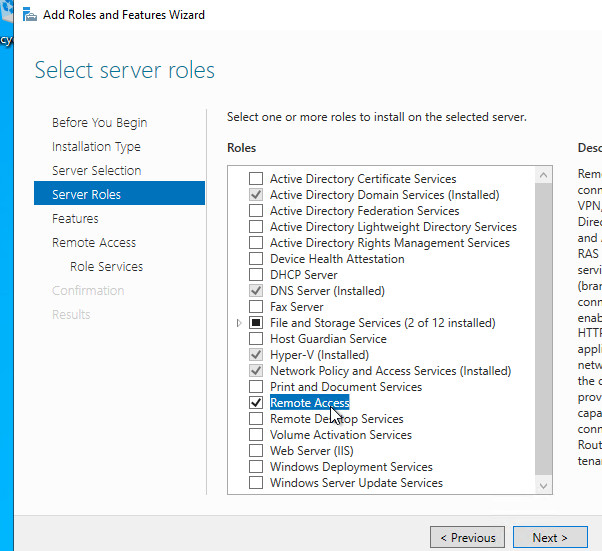Navigate to Role Services step
The width and height of the screenshot is (602, 551).
point(106,267)
